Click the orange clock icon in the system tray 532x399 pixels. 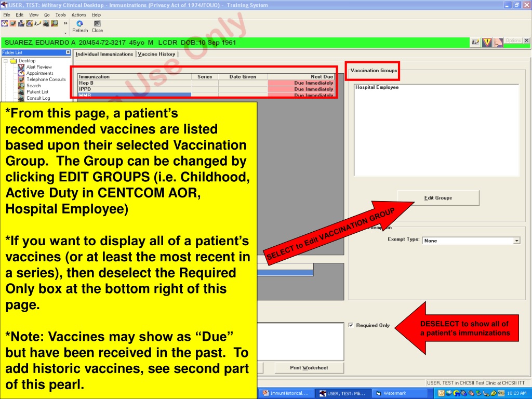[x=441, y=393]
